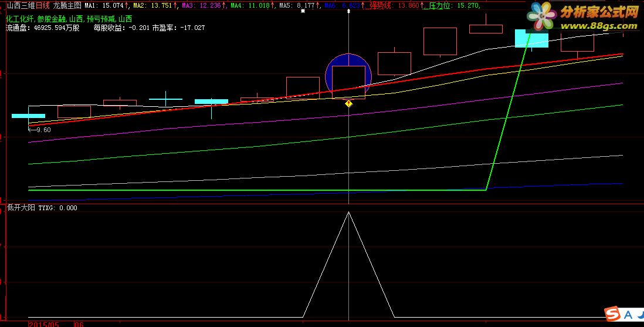
Task: Open the www.88gs.com link
Action: pos(598,26)
